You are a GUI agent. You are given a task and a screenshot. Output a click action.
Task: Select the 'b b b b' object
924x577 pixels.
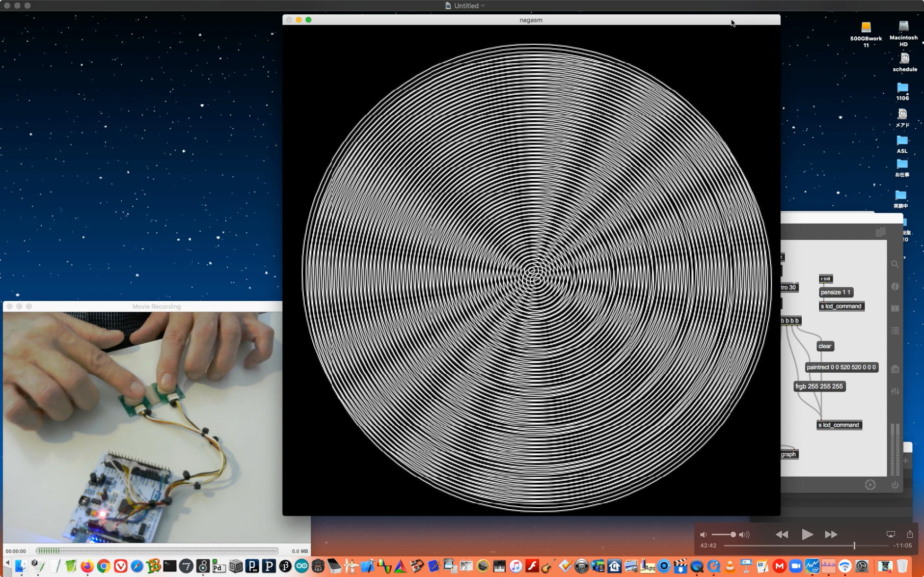[791, 321]
